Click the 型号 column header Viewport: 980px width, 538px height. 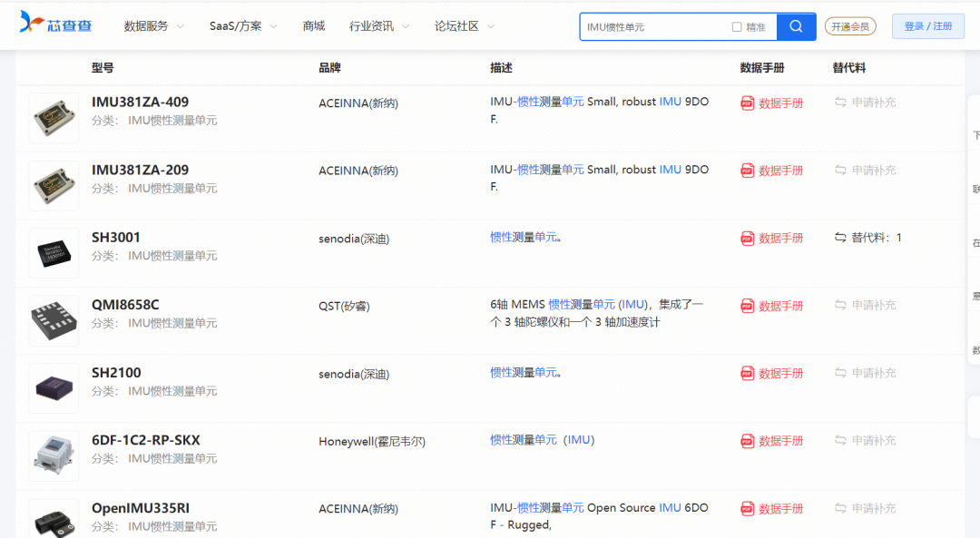103,67
